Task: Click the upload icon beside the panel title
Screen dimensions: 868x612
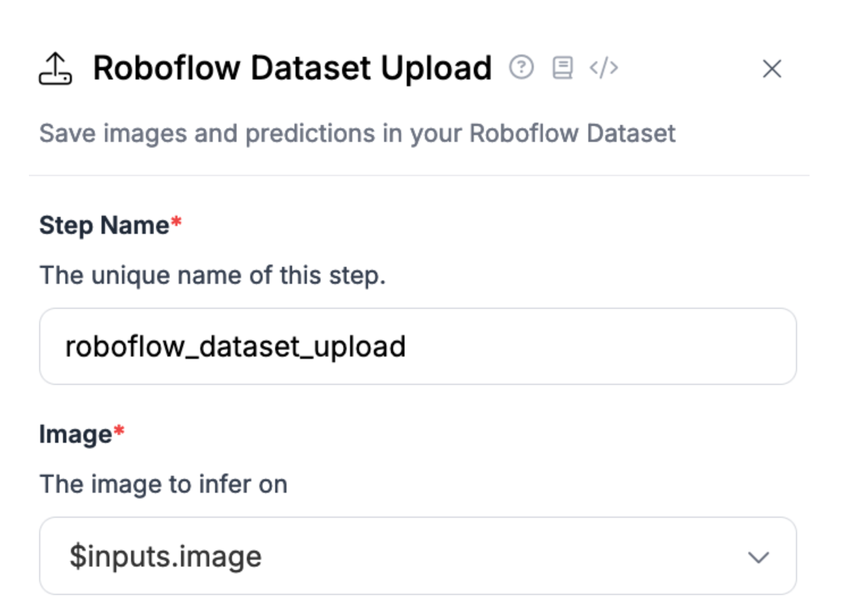Action: coord(56,69)
